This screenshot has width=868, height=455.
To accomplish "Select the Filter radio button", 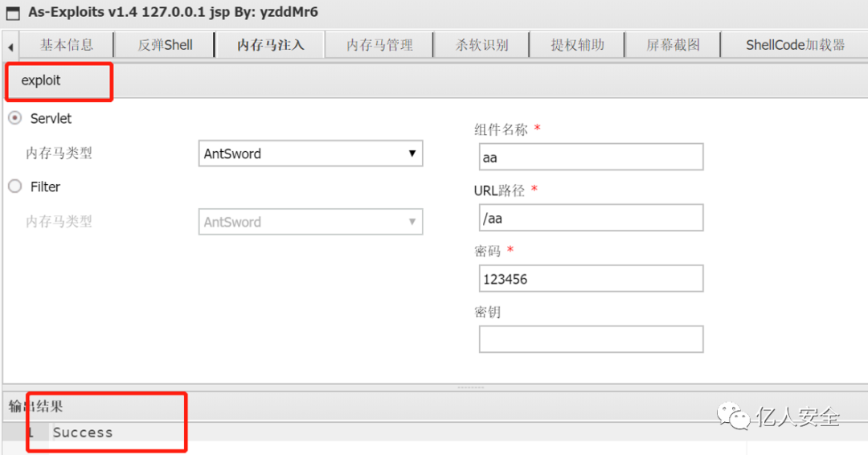I will tap(15, 187).
